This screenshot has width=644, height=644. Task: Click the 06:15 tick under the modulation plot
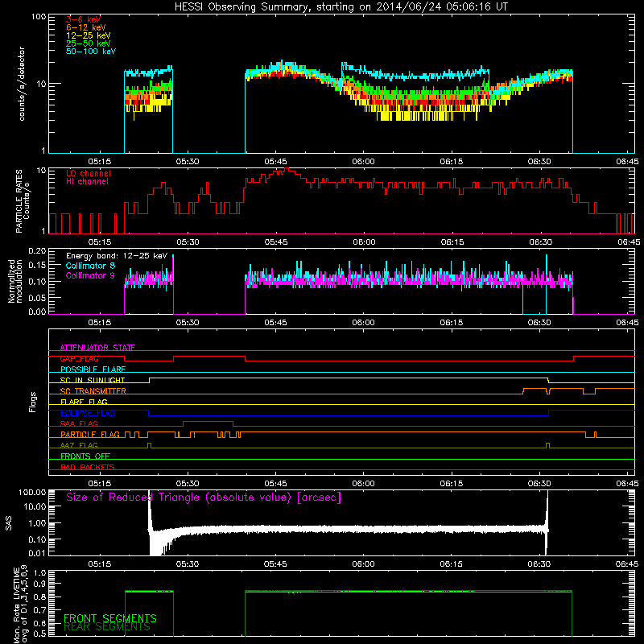click(x=452, y=323)
